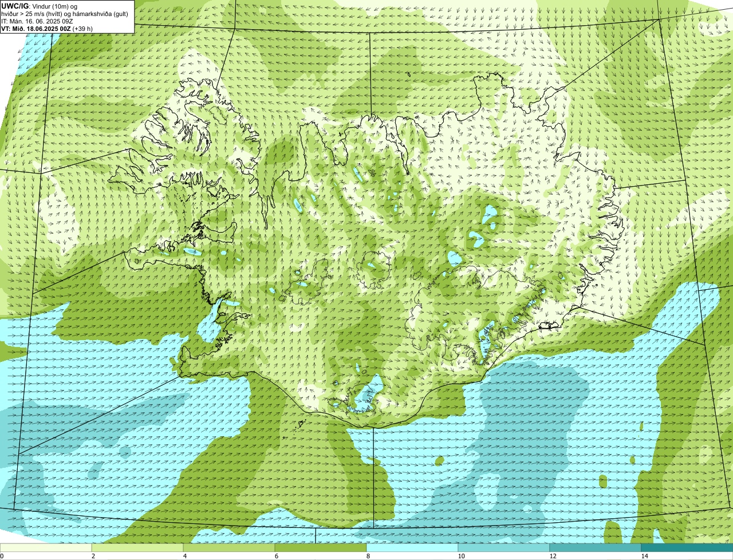Click the dark green 6–8 legend swatch
Viewport: 733px width, 560px height.
point(321,547)
